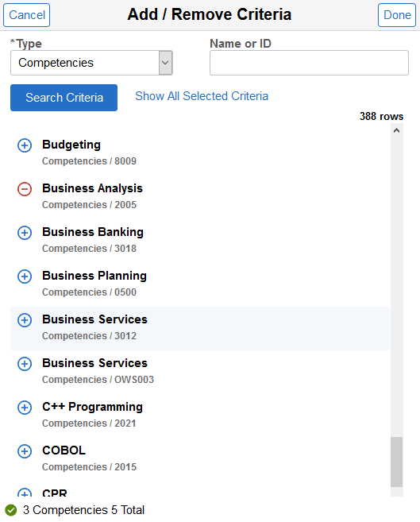This screenshot has width=420, height=522.
Task: Click the 'Competencies / 2021' subtitle
Action: point(89,423)
